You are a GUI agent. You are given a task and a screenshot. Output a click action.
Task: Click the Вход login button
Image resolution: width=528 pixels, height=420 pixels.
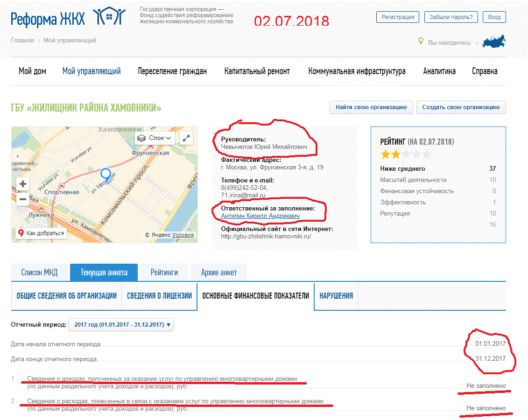click(x=494, y=17)
